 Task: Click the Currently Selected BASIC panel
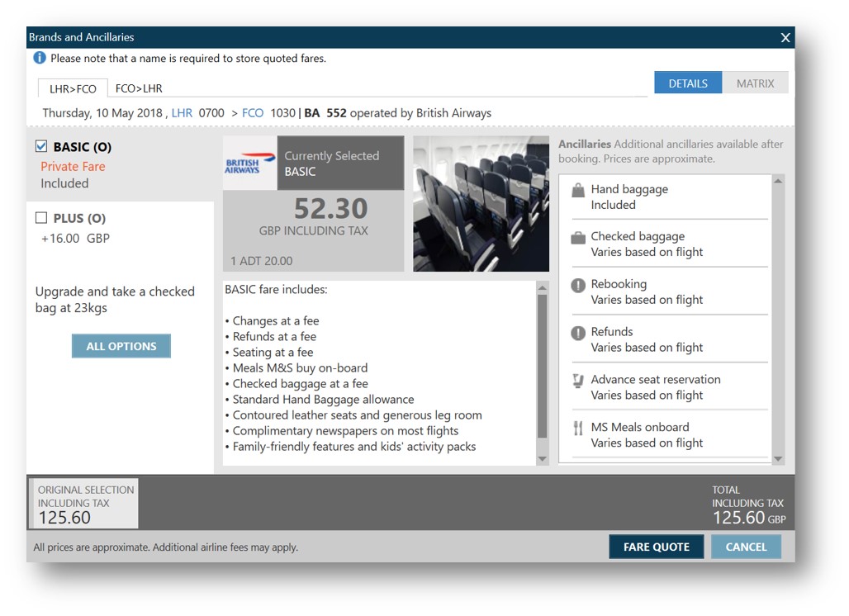[340, 163]
